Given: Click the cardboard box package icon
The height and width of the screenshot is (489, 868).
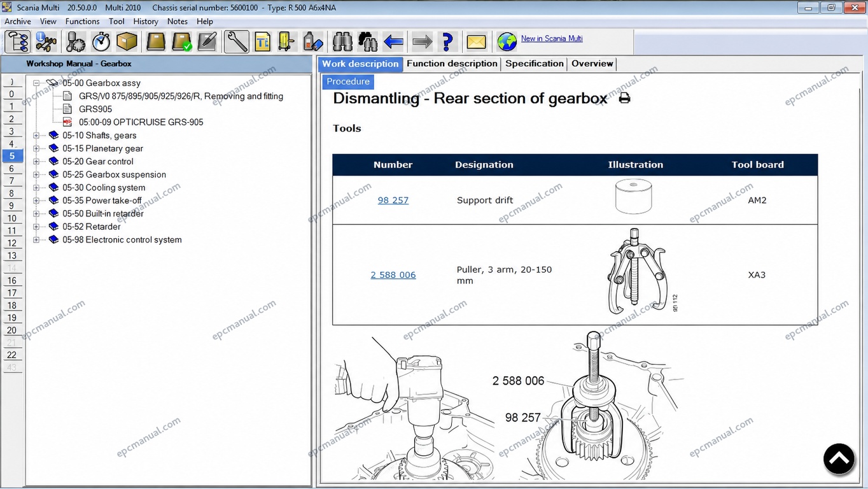Looking at the screenshot, I should 127,42.
